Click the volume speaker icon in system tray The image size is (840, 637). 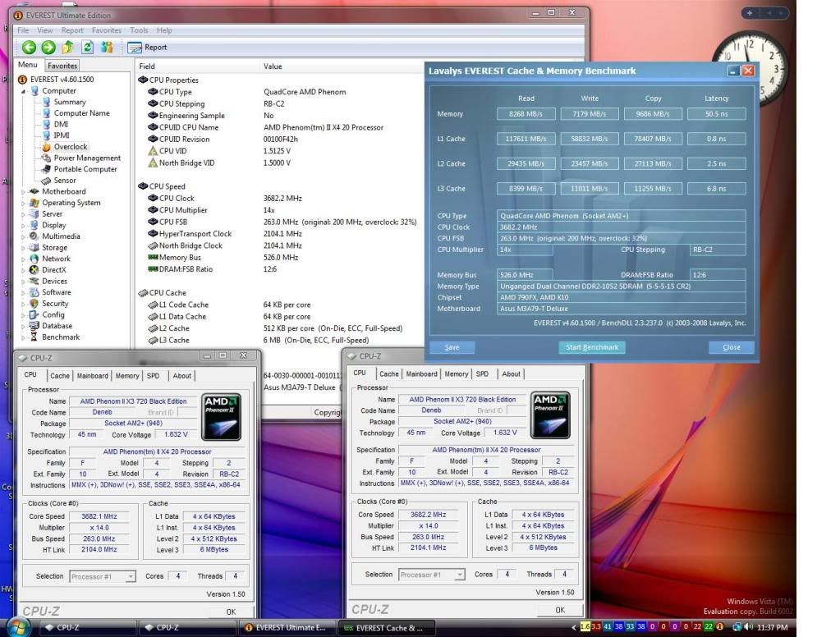tap(748, 627)
